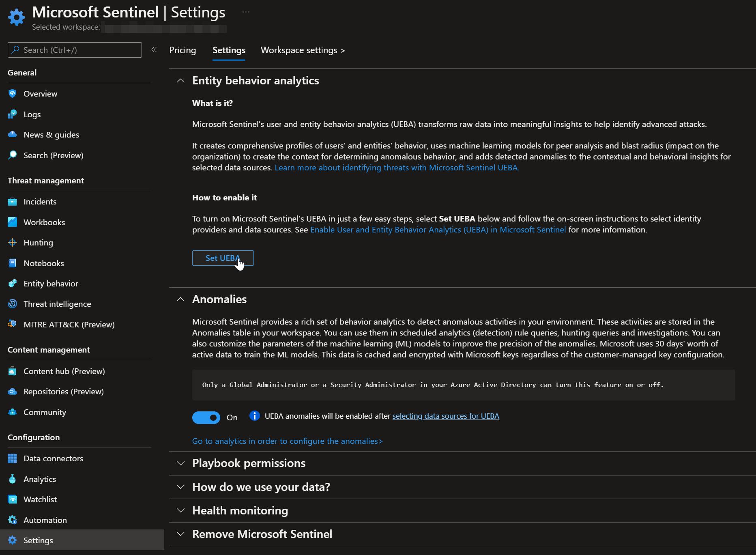Open Enable User and Entity Behavior Analytics link

(x=438, y=230)
